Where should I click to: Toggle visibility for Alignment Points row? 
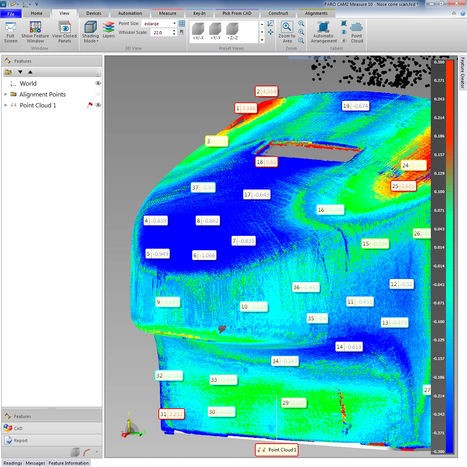(98, 94)
